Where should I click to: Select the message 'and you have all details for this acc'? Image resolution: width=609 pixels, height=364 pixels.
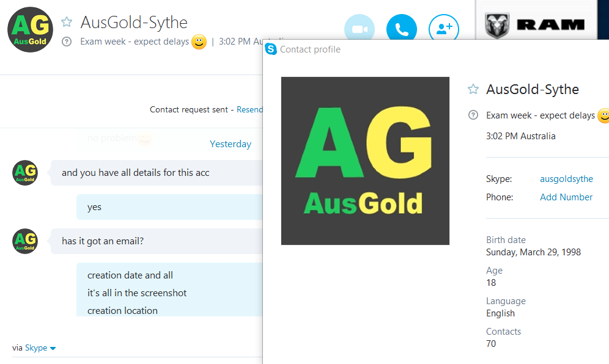point(136,173)
